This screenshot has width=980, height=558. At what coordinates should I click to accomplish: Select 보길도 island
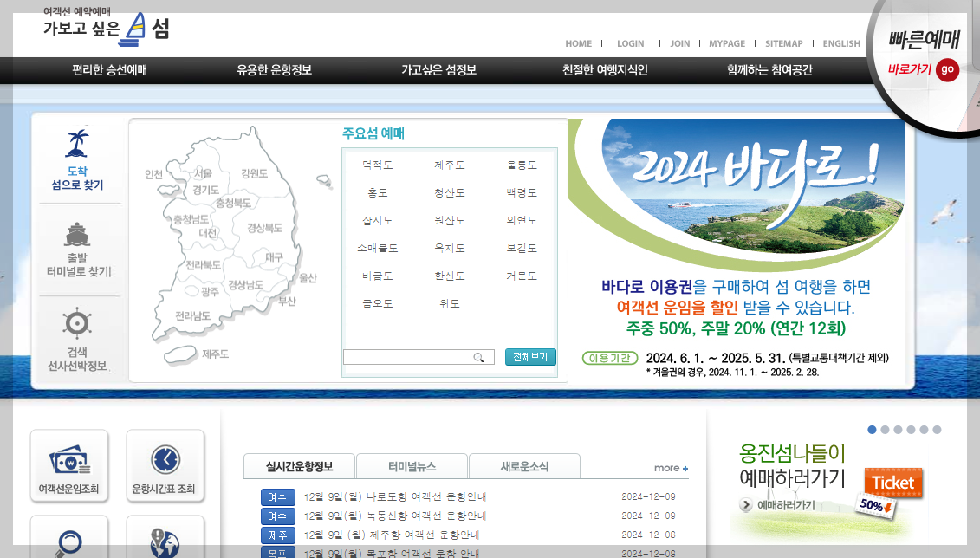[522, 248]
